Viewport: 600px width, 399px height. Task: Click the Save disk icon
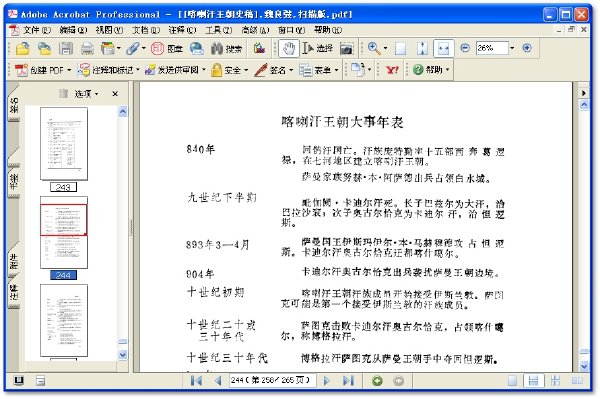point(66,49)
